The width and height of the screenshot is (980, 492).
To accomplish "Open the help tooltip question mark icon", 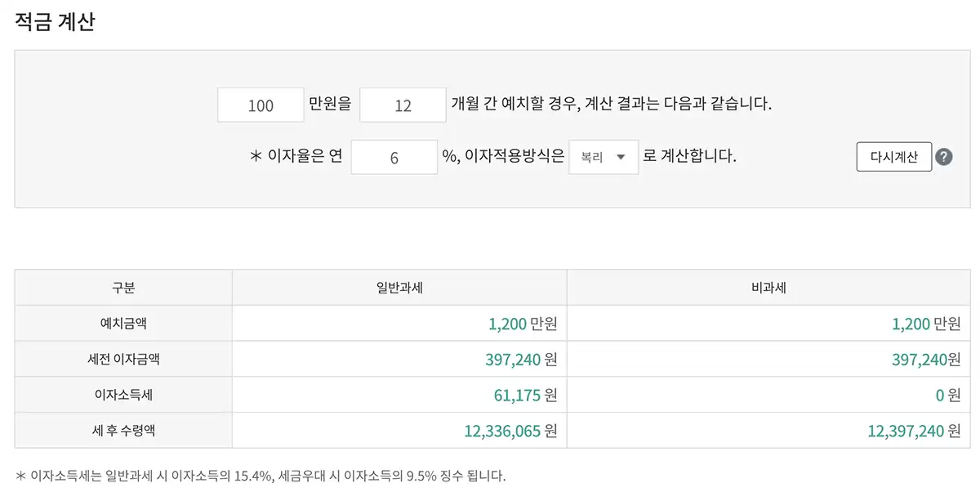I will (945, 157).
